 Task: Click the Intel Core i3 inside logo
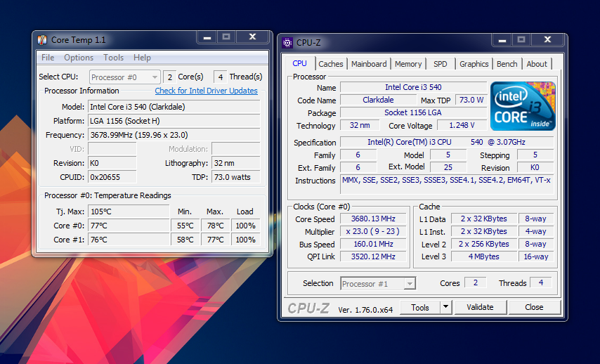[x=523, y=106]
